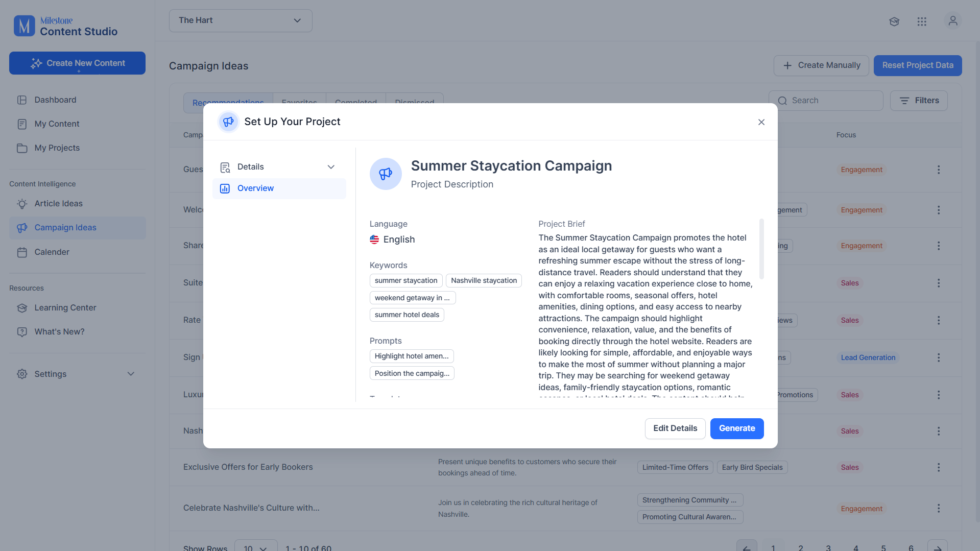
Task: Click the Article Ideas lightbulb icon
Action: click(x=22, y=204)
